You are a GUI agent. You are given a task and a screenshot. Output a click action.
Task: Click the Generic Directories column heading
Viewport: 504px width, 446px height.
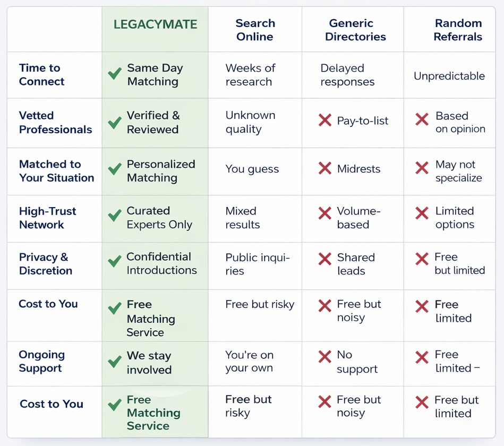355,30
